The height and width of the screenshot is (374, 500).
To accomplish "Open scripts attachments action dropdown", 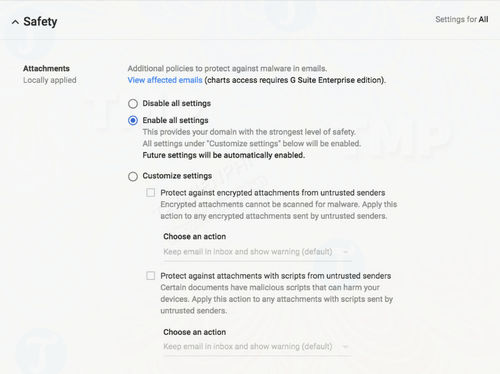I will 256,347.
